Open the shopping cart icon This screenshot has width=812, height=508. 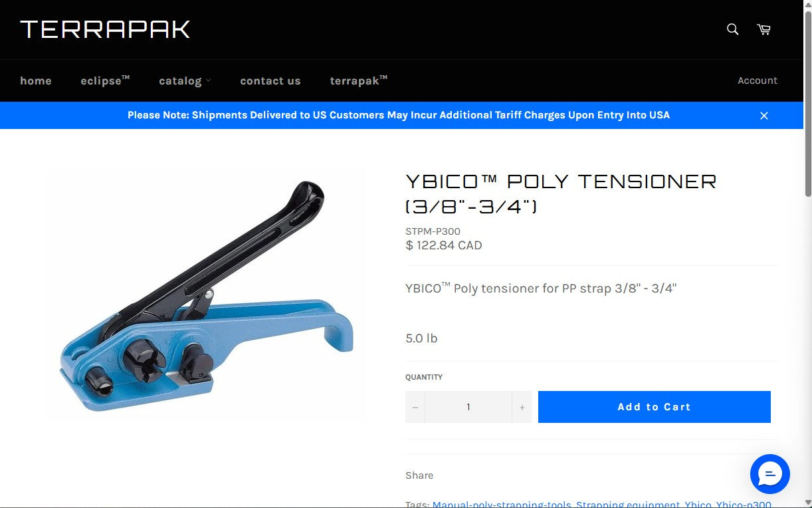763,29
